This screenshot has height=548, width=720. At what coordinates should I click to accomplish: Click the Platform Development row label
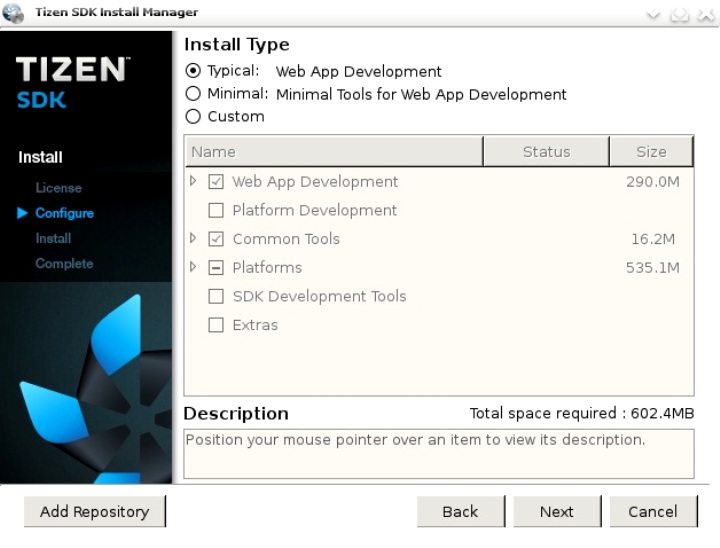(315, 210)
